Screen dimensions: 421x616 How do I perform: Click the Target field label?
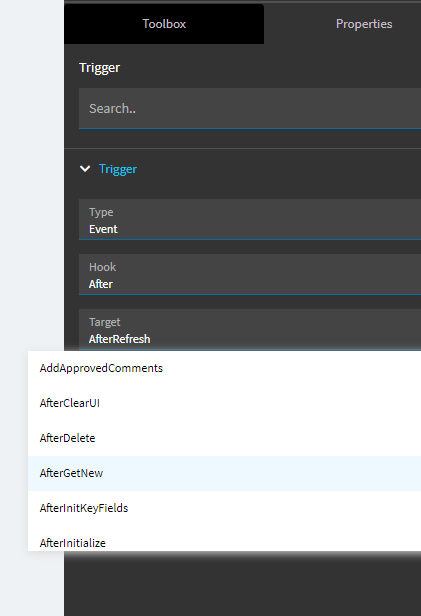tap(104, 322)
